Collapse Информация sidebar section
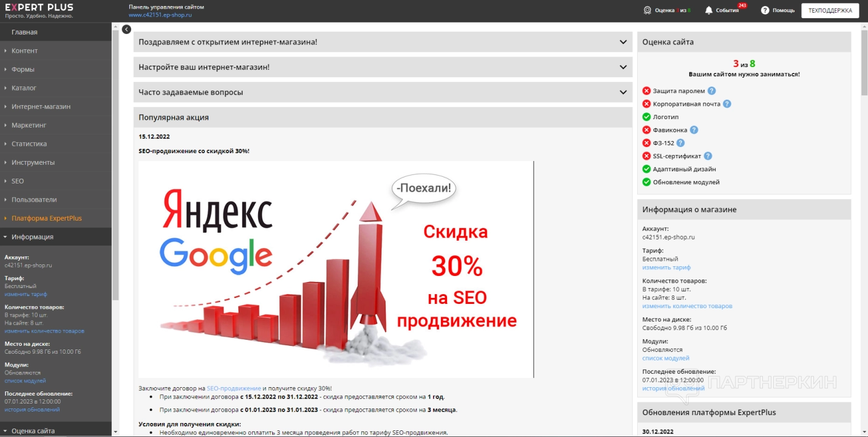This screenshot has height=437, width=868. coord(55,237)
